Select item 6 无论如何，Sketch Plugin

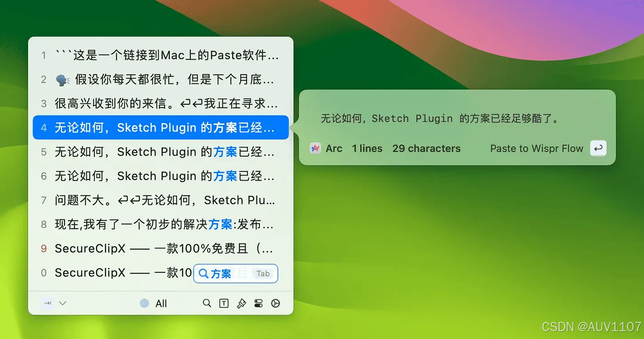point(161,176)
